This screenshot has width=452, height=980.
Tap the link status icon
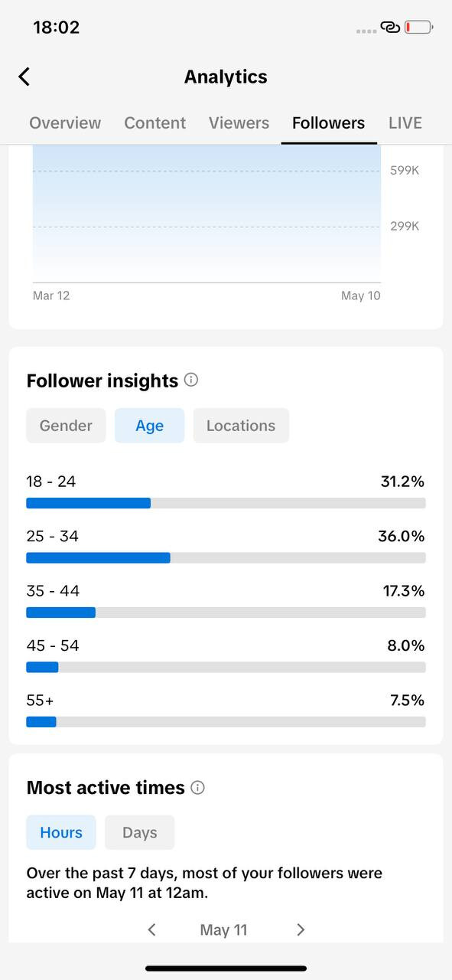(x=390, y=28)
